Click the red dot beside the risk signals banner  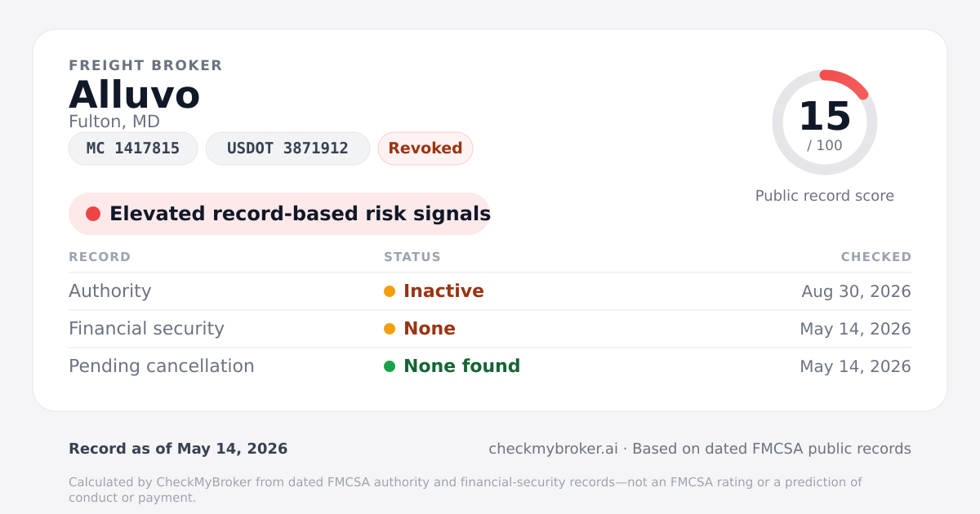[93, 214]
